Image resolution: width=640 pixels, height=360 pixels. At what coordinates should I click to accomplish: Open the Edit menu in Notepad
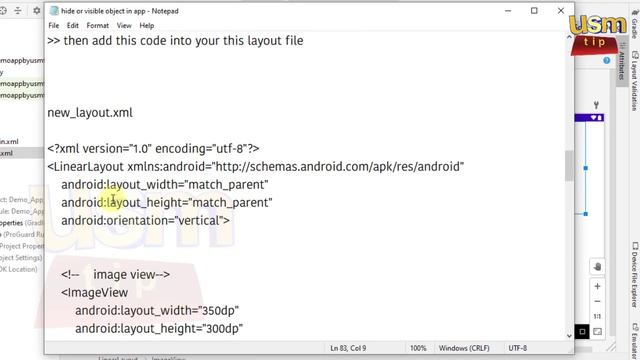coord(73,25)
